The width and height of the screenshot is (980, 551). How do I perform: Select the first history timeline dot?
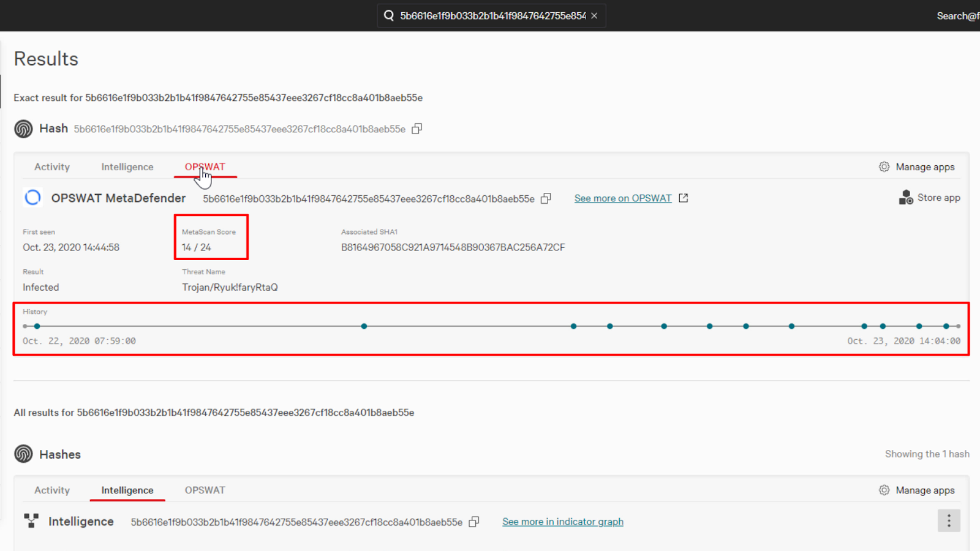click(37, 326)
